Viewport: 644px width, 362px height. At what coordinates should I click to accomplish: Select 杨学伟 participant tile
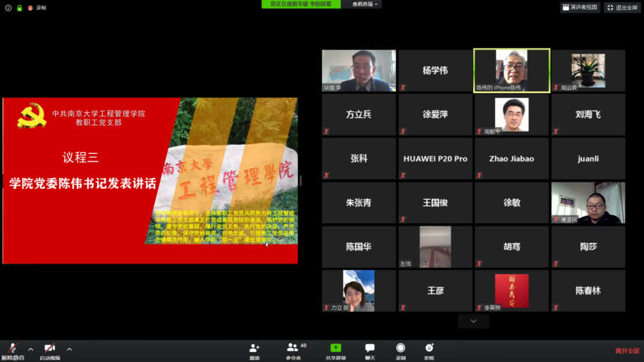click(x=435, y=70)
